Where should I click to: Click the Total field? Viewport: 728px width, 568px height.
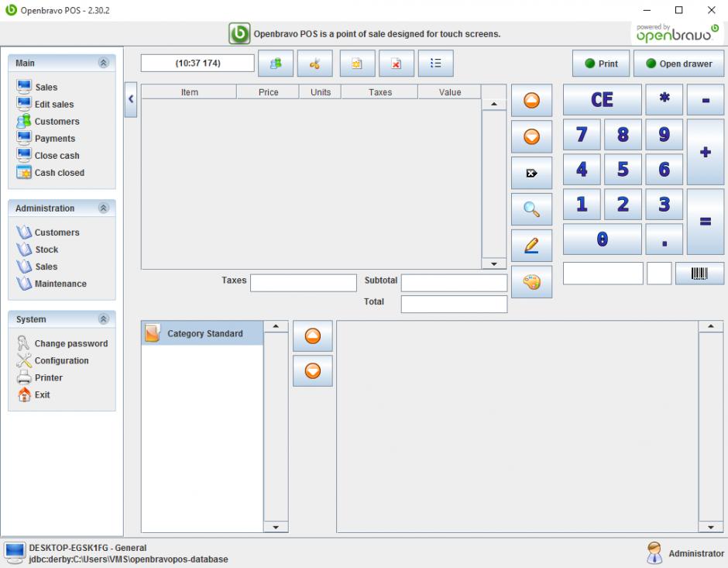(454, 305)
